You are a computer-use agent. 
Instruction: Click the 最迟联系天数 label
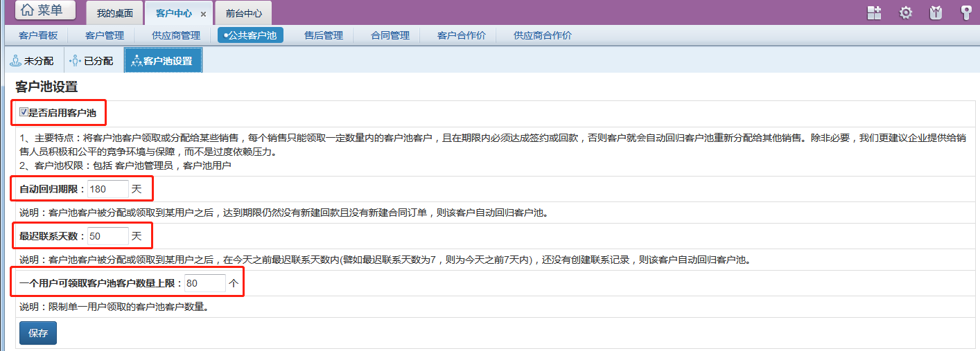pos(52,236)
